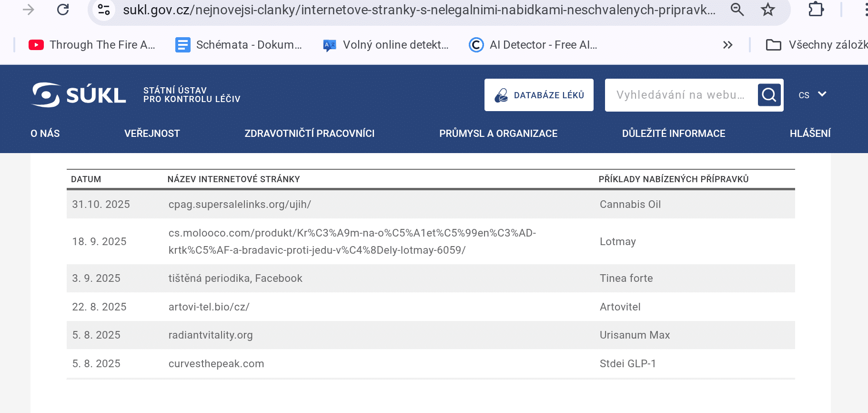Bookmark this page with the star icon
Image resolution: width=868 pixels, height=413 pixels.
[x=767, y=10]
